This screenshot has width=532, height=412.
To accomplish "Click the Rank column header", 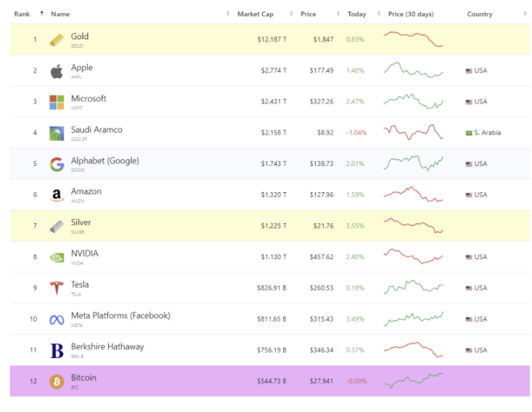I will 22,14.
